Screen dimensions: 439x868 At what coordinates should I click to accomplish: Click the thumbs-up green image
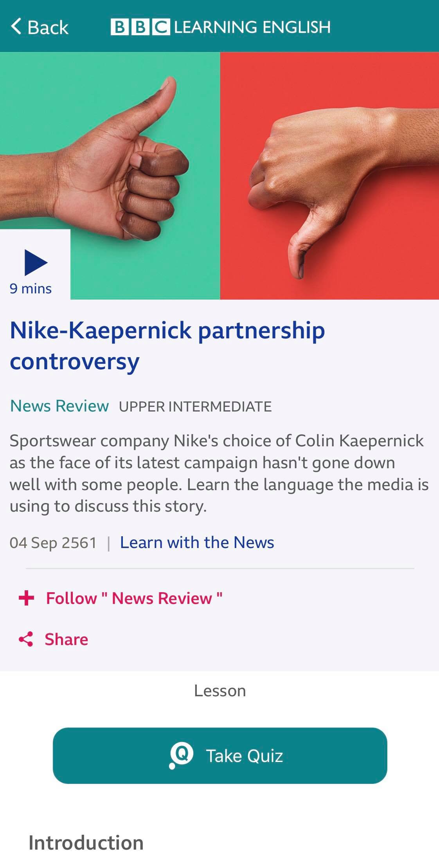(x=110, y=176)
